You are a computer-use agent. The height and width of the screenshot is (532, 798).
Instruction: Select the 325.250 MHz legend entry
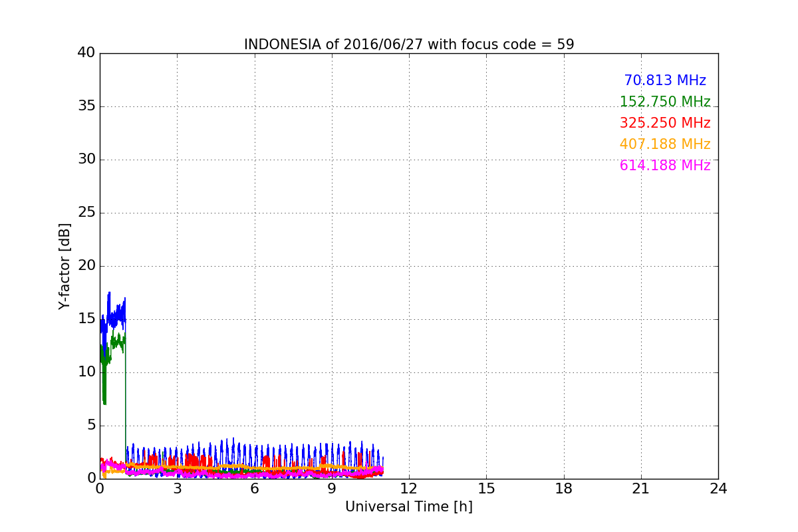point(665,123)
